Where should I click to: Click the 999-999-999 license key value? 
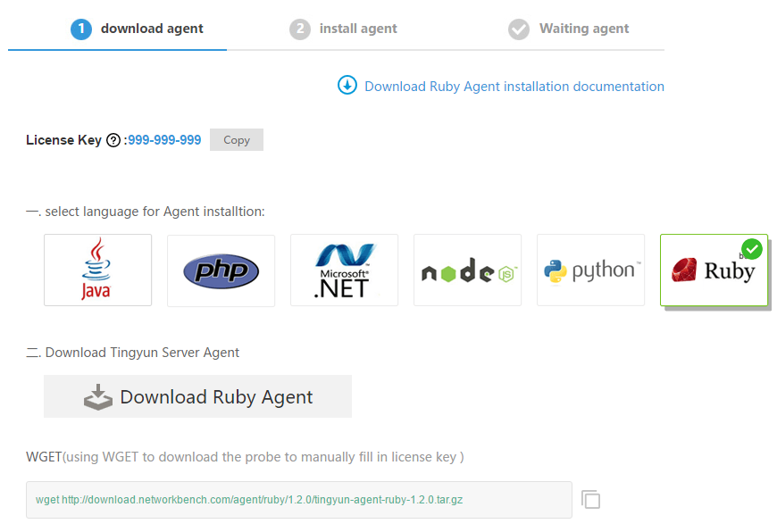click(x=164, y=140)
